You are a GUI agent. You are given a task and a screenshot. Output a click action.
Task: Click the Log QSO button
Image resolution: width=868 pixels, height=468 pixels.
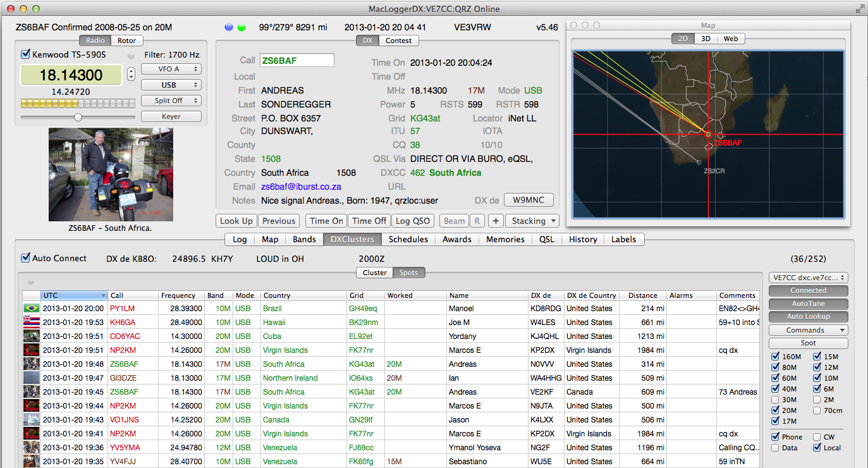[412, 221]
